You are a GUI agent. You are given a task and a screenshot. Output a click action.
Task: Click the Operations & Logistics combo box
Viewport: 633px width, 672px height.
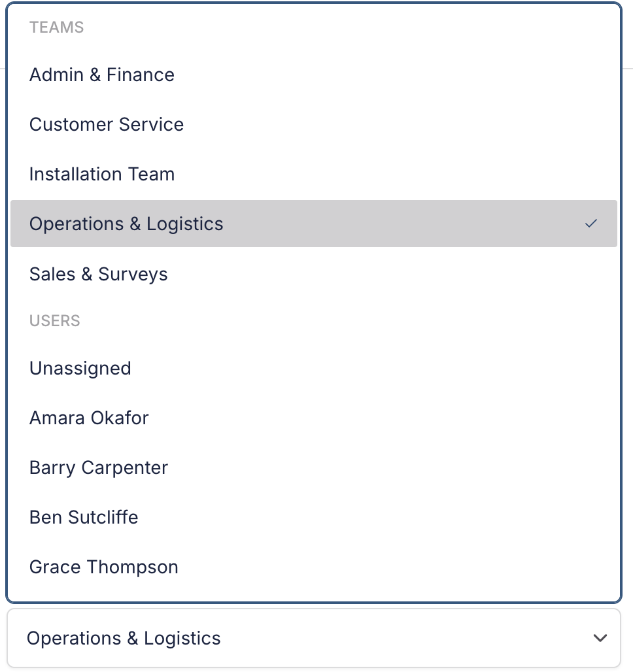313,638
